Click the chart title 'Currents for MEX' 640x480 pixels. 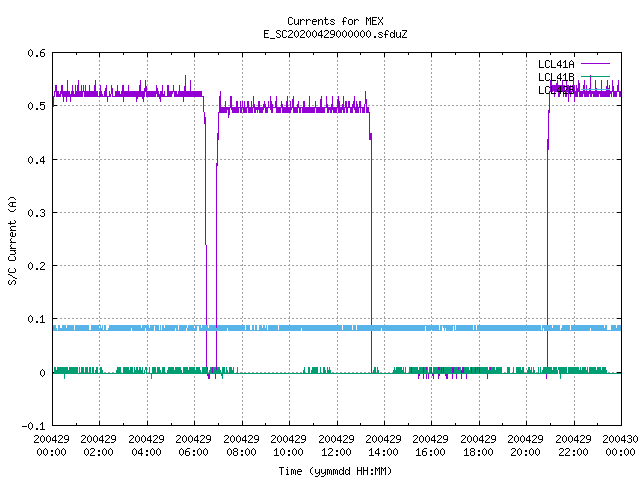point(335,21)
